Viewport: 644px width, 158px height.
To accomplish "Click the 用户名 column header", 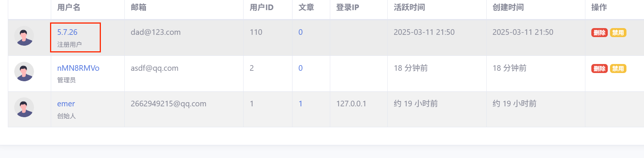I will click(x=69, y=7).
